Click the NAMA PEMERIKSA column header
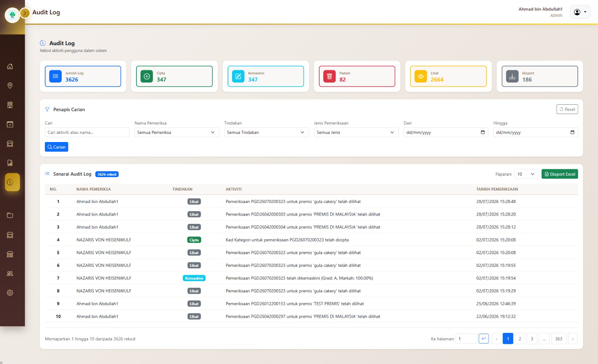The height and width of the screenshot is (364, 598). (93, 189)
